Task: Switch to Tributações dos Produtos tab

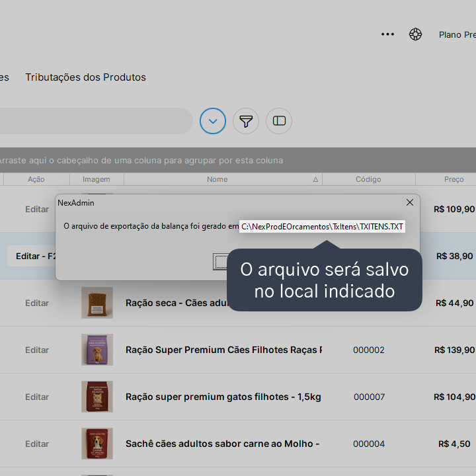Action: (85, 77)
